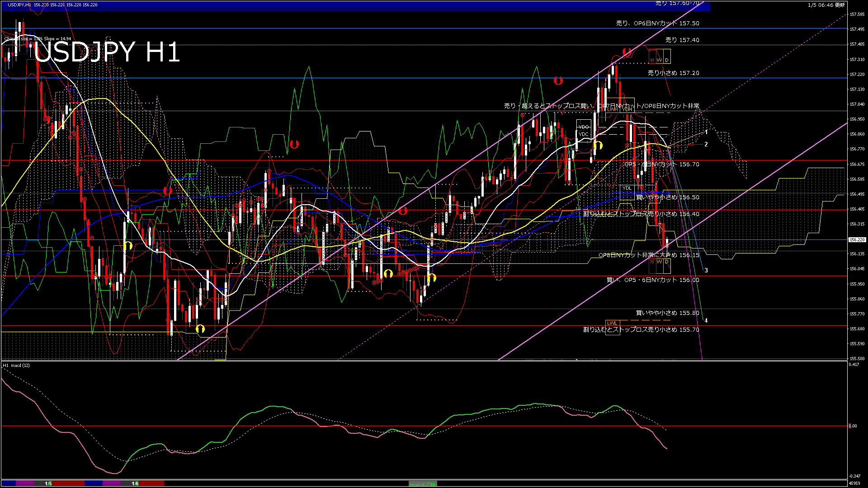868x488 pixels.
Task: Click the red U-turn reversal icon near the 157.30 peak
Action: [627, 52]
